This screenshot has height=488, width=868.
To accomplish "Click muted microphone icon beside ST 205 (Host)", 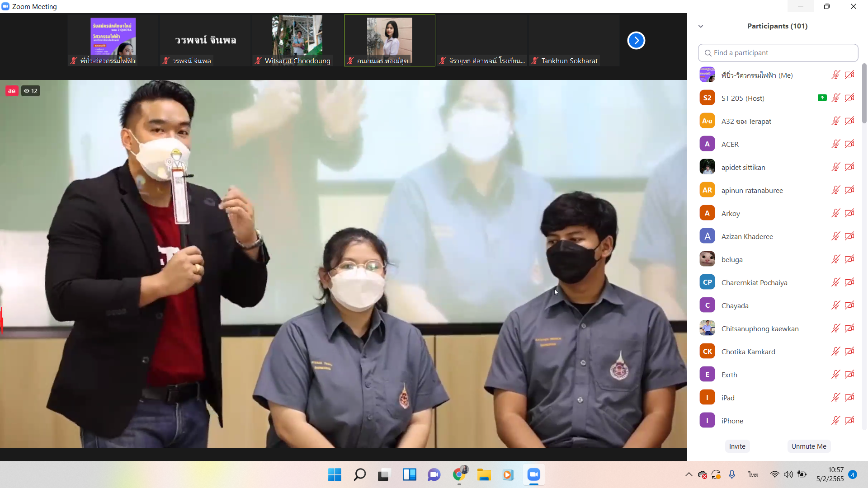I will coord(835,98).
